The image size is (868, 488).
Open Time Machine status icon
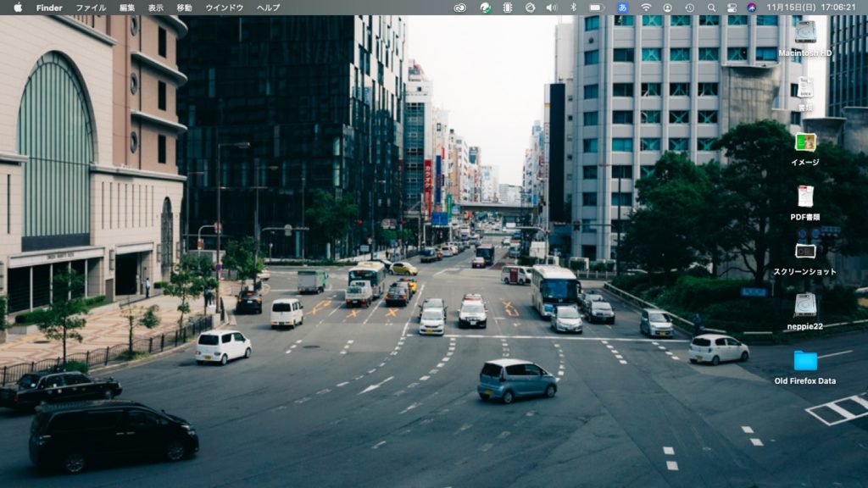(x=690, y=8)
